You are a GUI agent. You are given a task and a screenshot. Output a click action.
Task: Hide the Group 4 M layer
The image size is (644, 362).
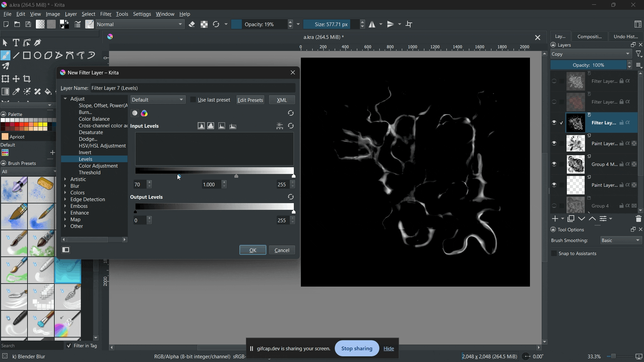(554, 164)
